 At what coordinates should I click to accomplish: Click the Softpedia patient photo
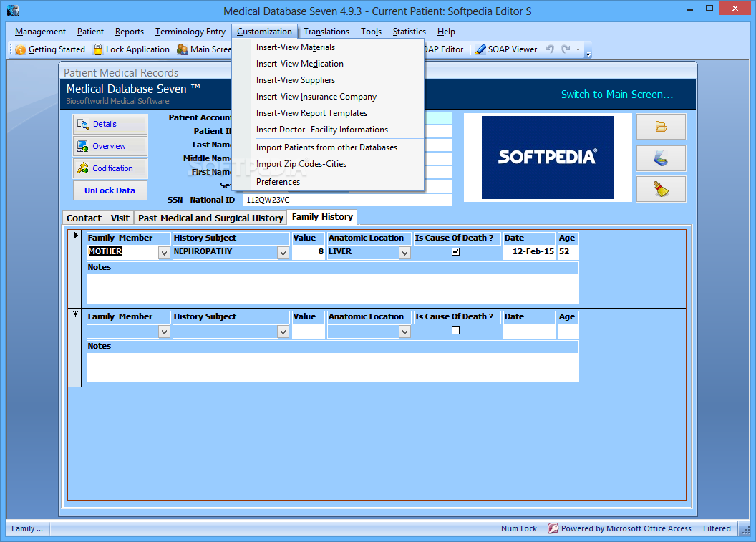point(547,158)
